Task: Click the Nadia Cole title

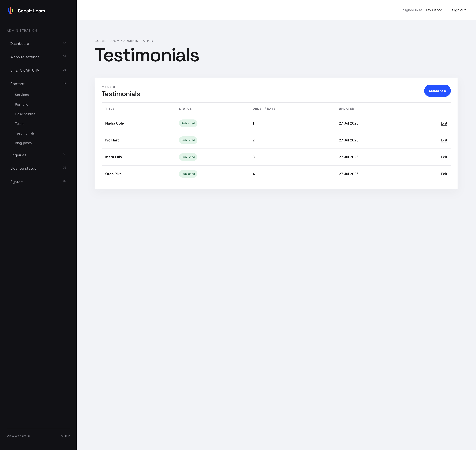Action: coord(114,123)
